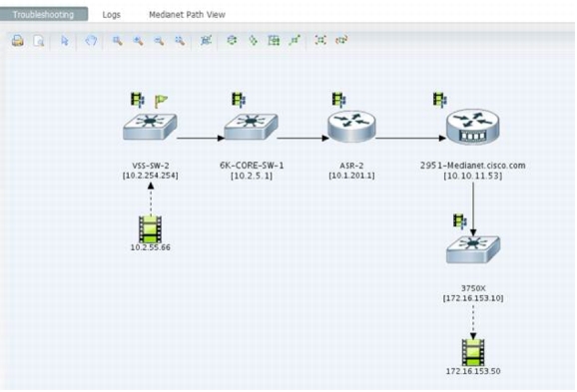Viewport: 577px width, 392px height.
Task: Select the arrow pointer tool
Action: (65, 41)
